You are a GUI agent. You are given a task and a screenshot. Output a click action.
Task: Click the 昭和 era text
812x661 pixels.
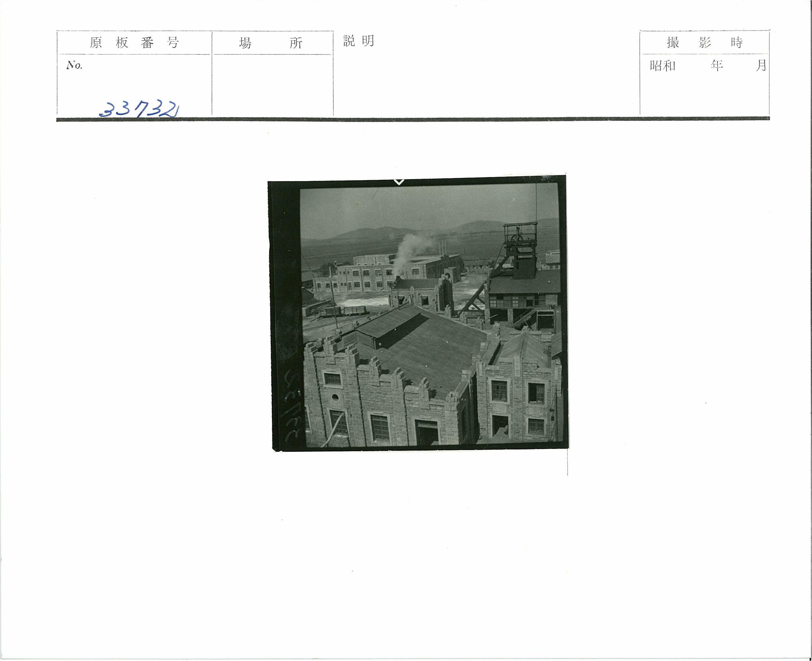click(x=663, y=66)
